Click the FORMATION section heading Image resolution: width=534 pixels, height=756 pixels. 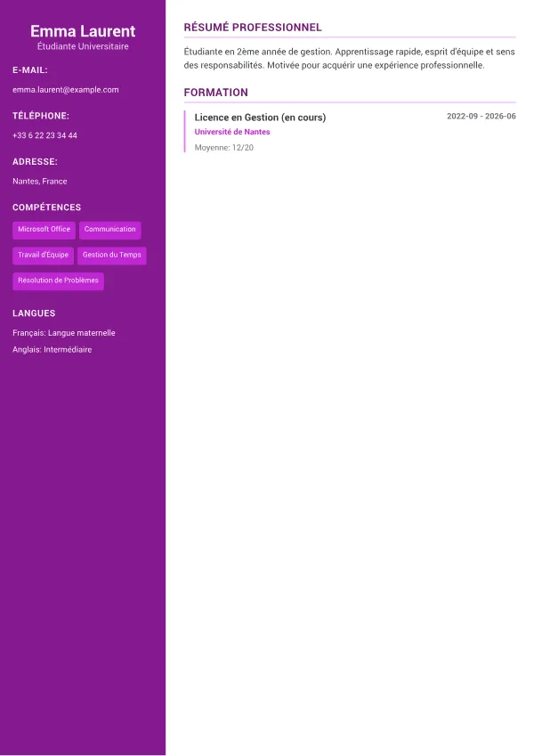pyautogui.click(x=216, y=93)
